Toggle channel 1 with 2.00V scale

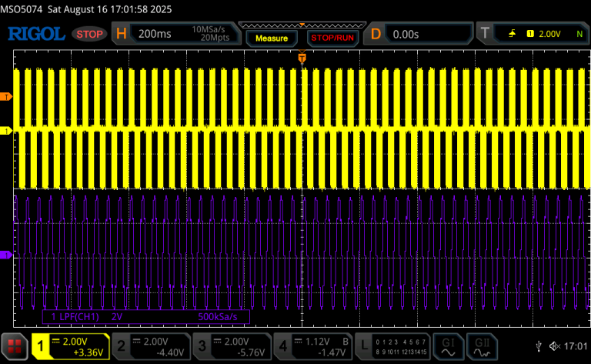71,346
